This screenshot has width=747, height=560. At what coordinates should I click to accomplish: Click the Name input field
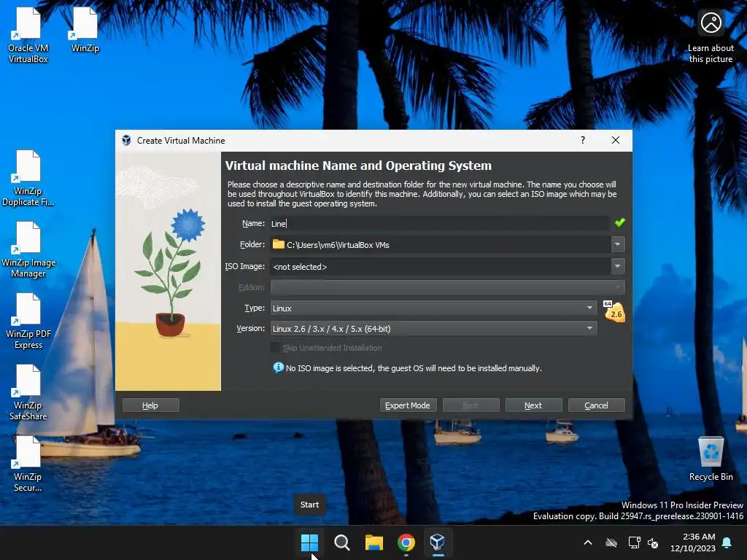point(440,223)
